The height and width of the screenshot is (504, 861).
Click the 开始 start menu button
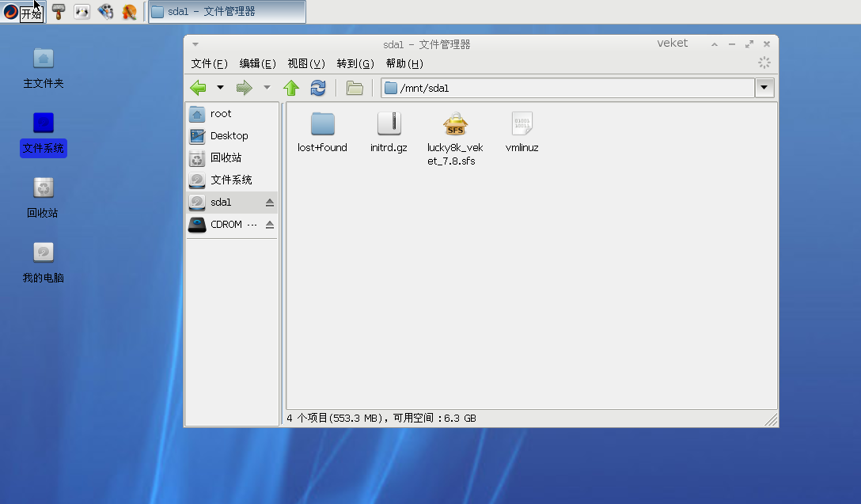23,12
